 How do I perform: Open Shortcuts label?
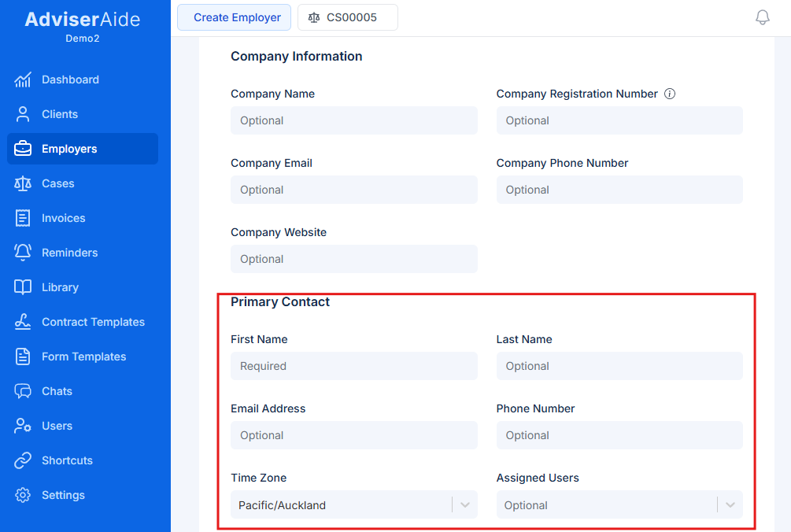[x=67, y=460]
